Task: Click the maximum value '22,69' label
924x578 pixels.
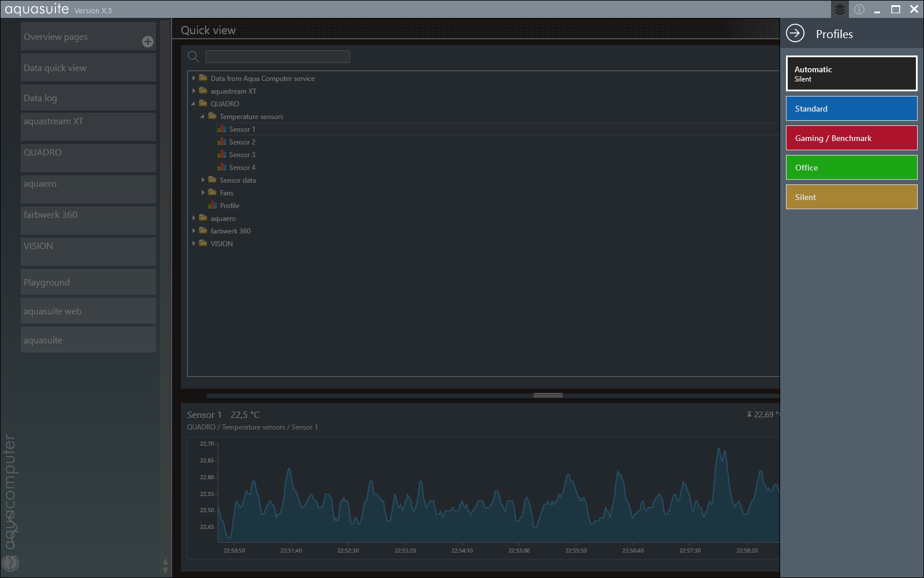Action: (763, 414)
